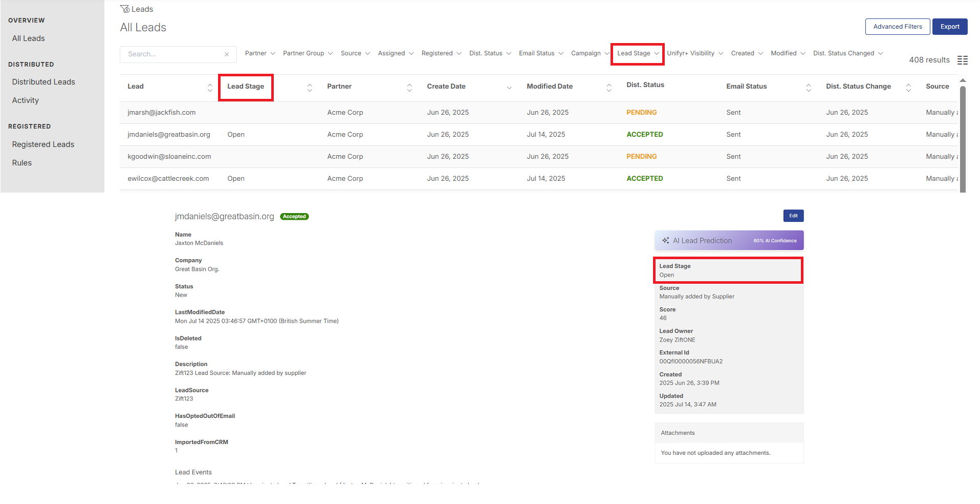Sort by the Modified Date arrows
Image resolution: width=980 pixels, height=504 pixels.
[609, 88]
